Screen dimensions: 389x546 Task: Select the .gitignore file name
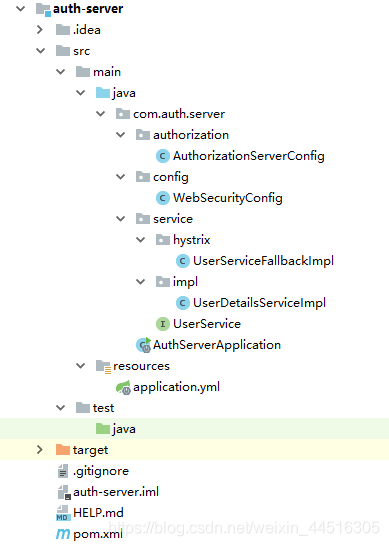pos(101,471)
